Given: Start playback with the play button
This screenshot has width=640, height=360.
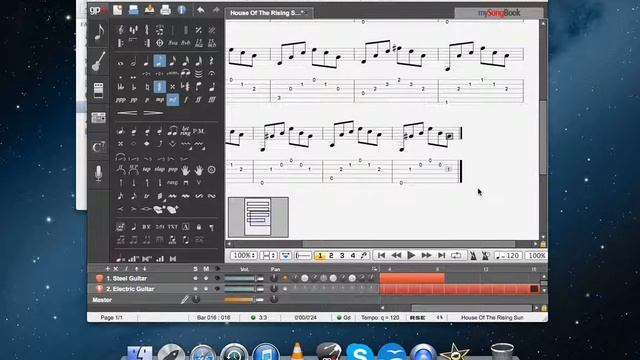Looking at the screenshot, I should pyautogui.click(x=411, y=256).
